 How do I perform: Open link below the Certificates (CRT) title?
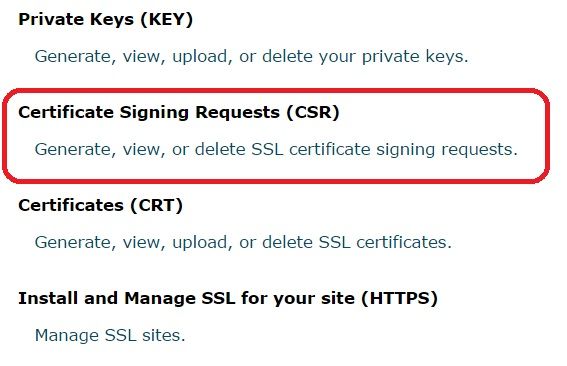coord(243,242)
